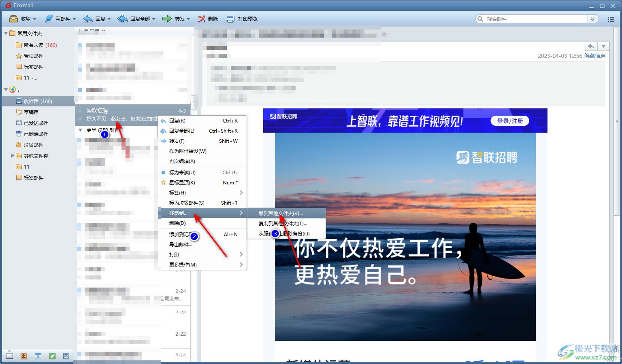
Task: Click the 隐藏信息 link
Action: [594, 56]
